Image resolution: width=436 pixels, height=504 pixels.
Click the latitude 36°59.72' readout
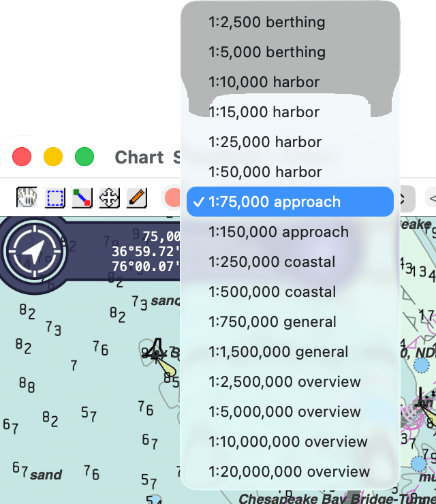coord(146,251)
